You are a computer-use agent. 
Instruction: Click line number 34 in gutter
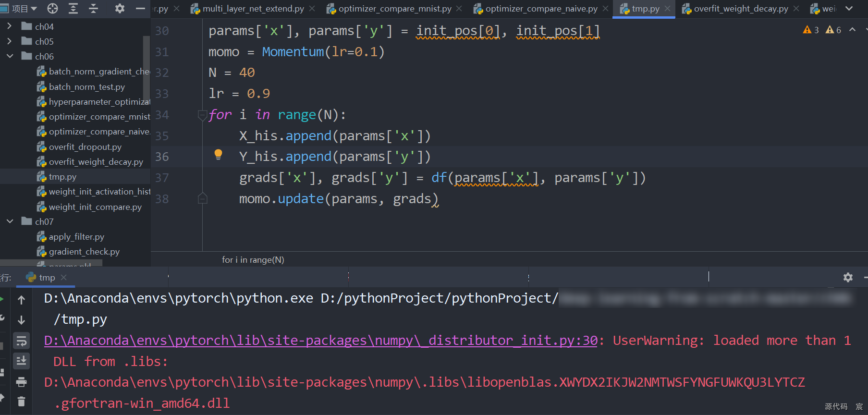162,115
